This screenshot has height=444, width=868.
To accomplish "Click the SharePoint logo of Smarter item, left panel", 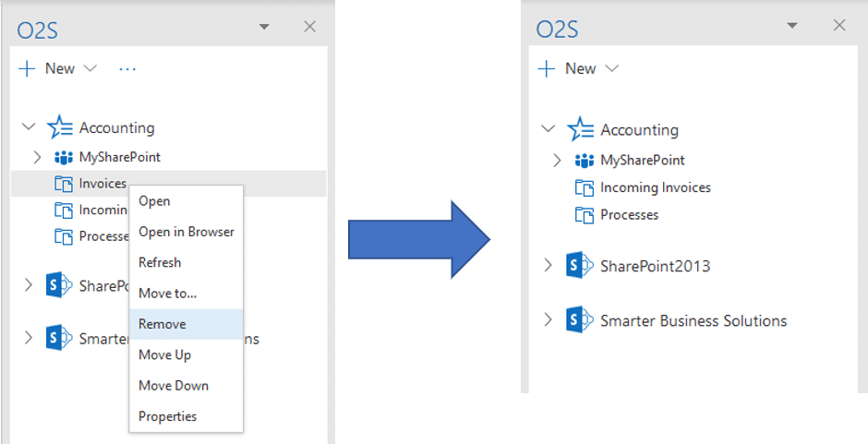I will (x=59, y=338).
